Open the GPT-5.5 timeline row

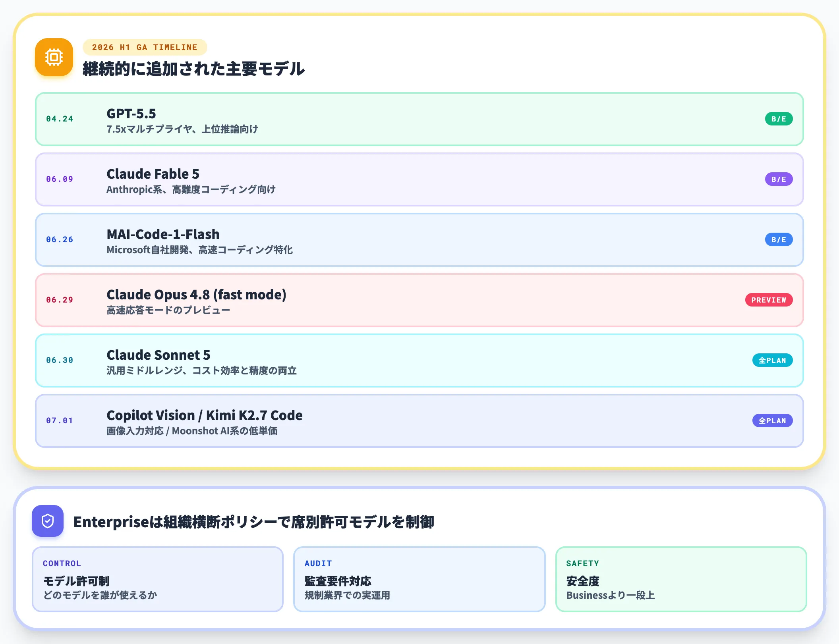tap(419, 119)
